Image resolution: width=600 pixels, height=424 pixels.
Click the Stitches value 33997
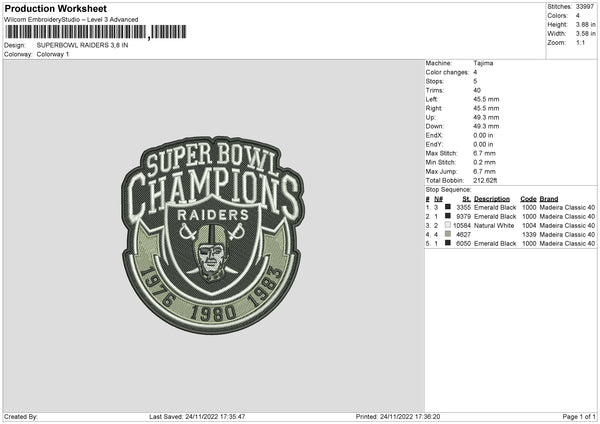point(585,7)
